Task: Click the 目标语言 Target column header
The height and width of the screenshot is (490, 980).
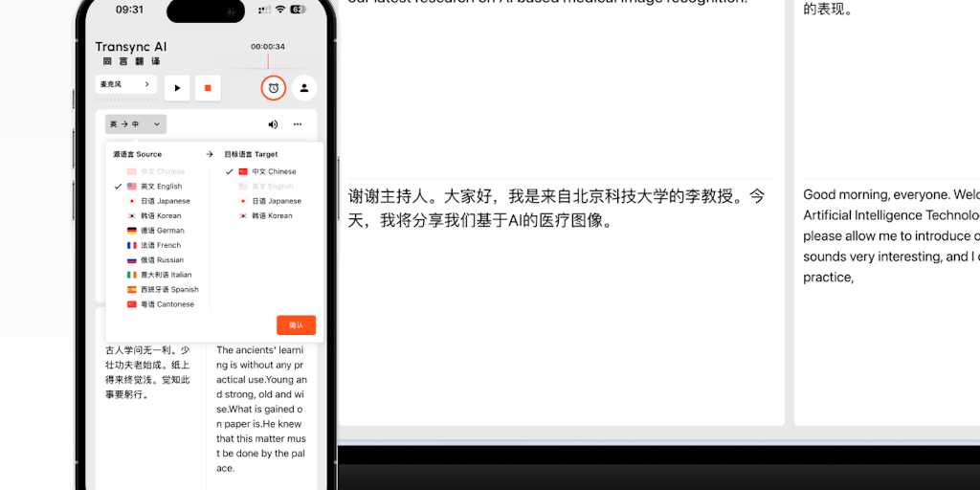Action: [252, 154]
